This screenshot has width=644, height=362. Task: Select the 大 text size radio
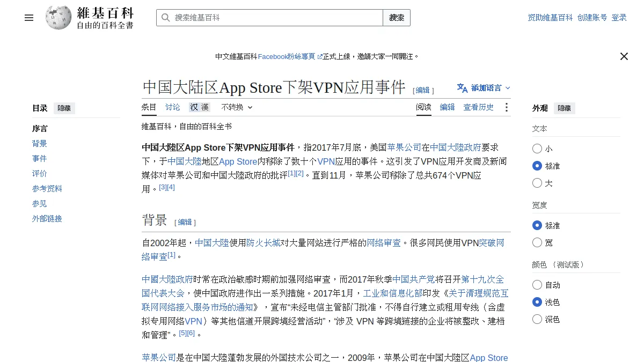537,183
